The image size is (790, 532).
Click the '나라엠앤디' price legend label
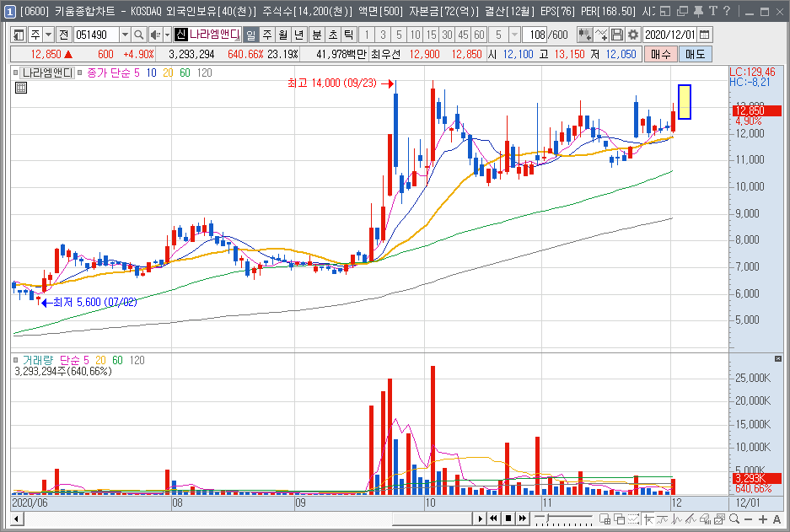pyautogui.click(x=48, y=73)
